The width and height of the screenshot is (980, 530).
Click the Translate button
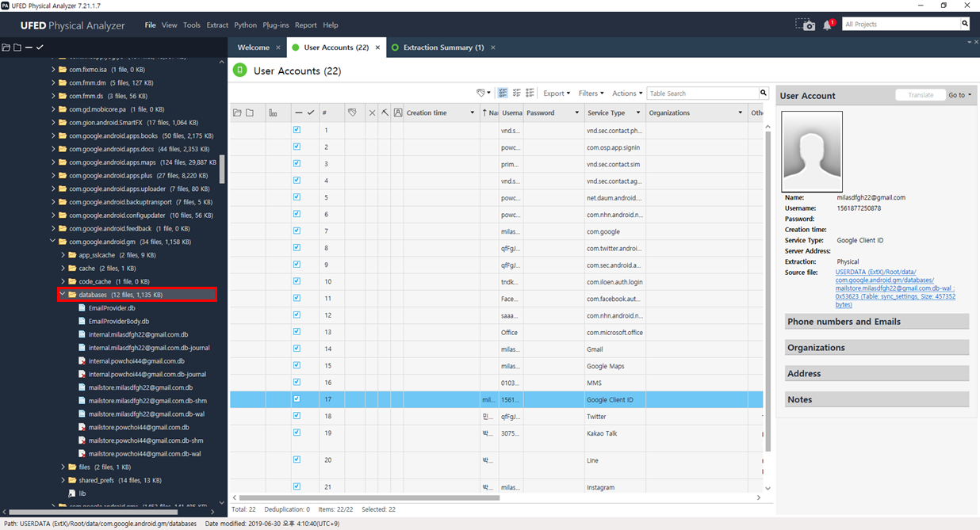tap(921, 95)
